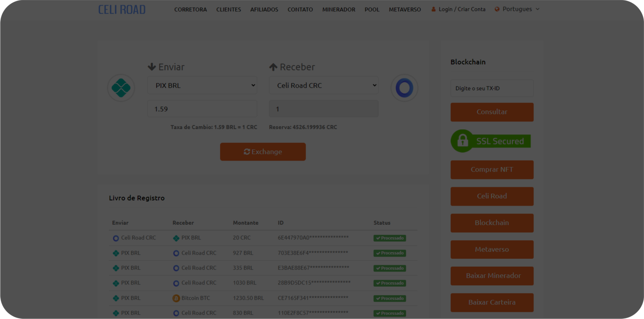Click the PIX icon in 927 BRL row

(x=116, y=253)
